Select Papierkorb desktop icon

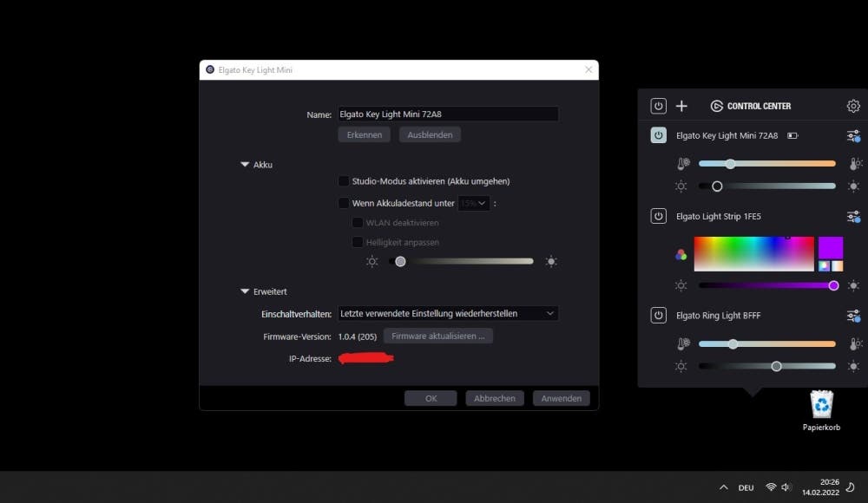click(821, 410)
